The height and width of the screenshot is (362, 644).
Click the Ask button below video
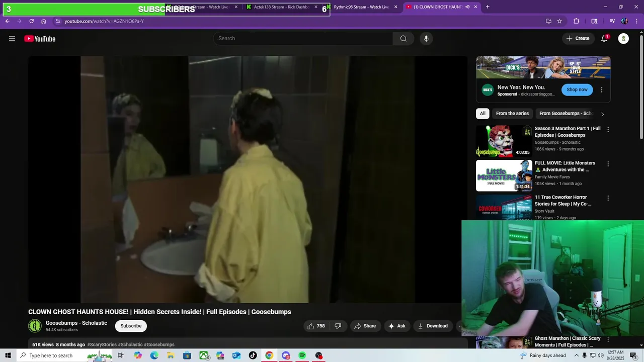point(397,326)
